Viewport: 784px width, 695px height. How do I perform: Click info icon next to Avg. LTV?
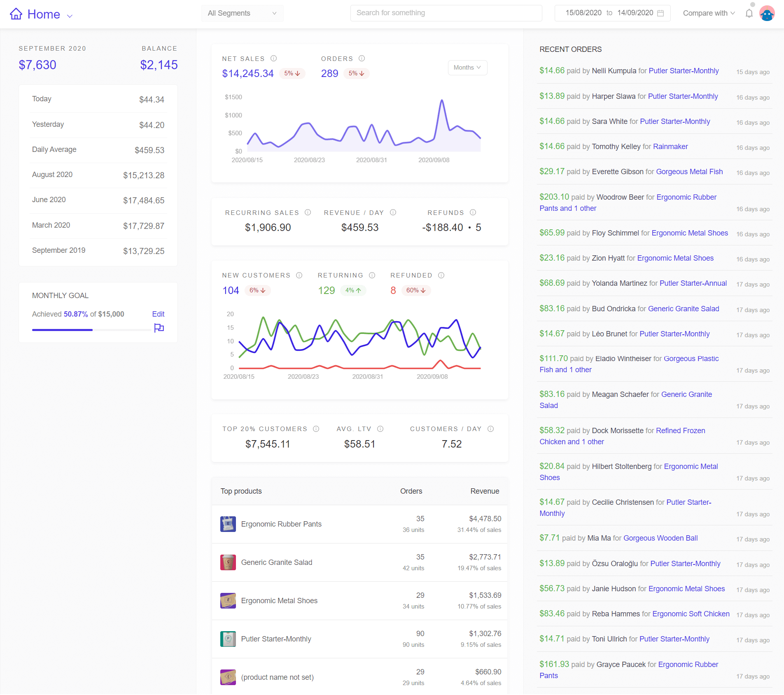pyautogui.click(x=380, y=429)
